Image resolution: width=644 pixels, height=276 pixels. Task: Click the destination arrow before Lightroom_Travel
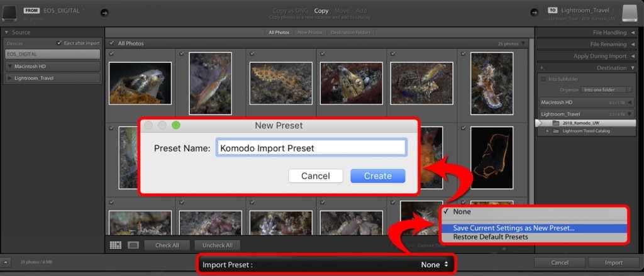534,13
